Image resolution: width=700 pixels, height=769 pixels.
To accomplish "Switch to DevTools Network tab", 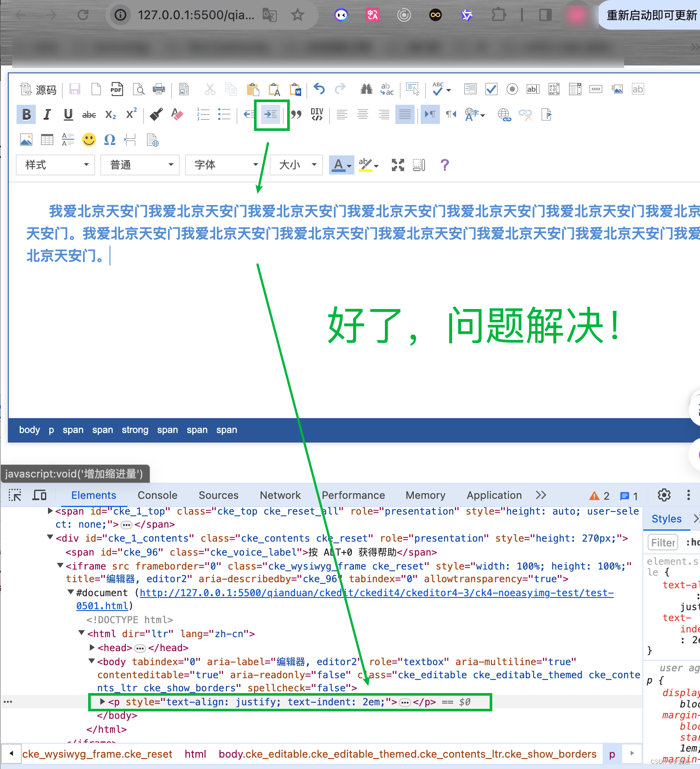I will coord(280,495).
